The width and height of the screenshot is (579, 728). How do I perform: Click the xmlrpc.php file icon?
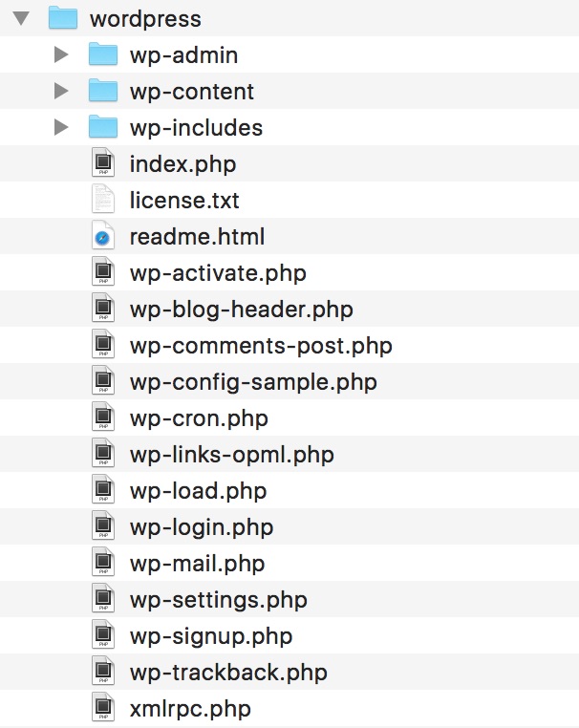point(102,709)
